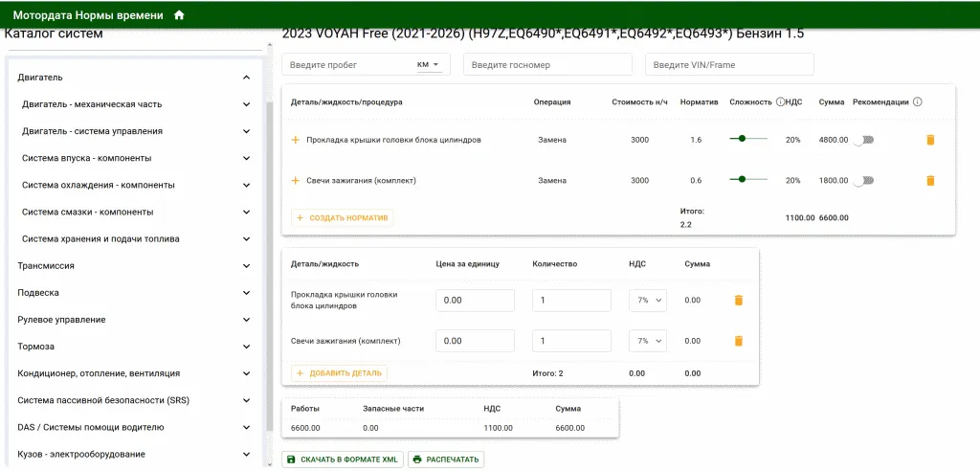Edit quantity for Прокладка крышки part

[x=571, y=301]
